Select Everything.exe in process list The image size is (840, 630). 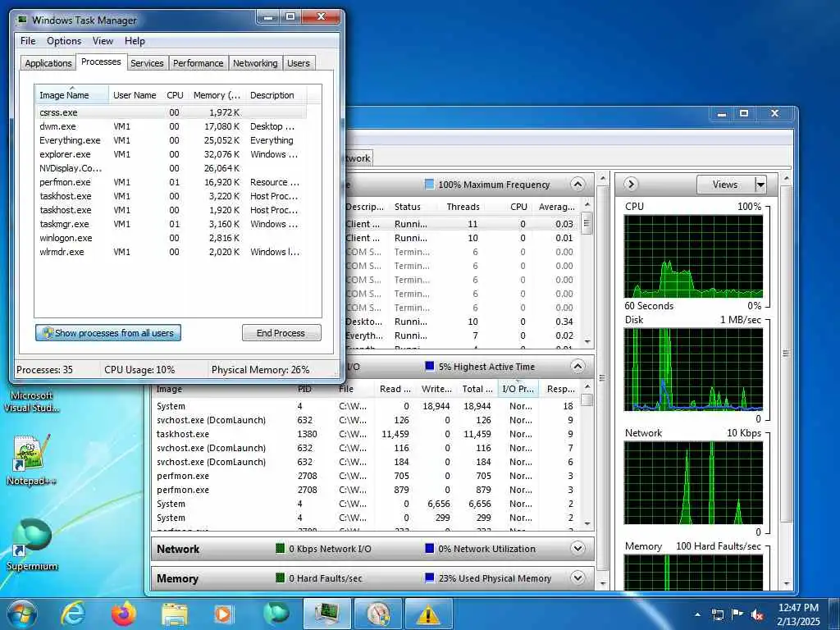tap(171, 140)
